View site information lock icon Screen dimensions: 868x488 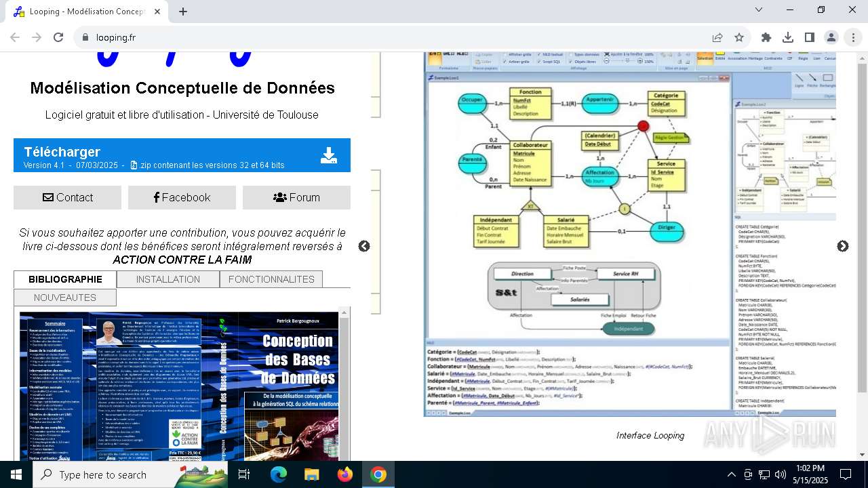85,37
